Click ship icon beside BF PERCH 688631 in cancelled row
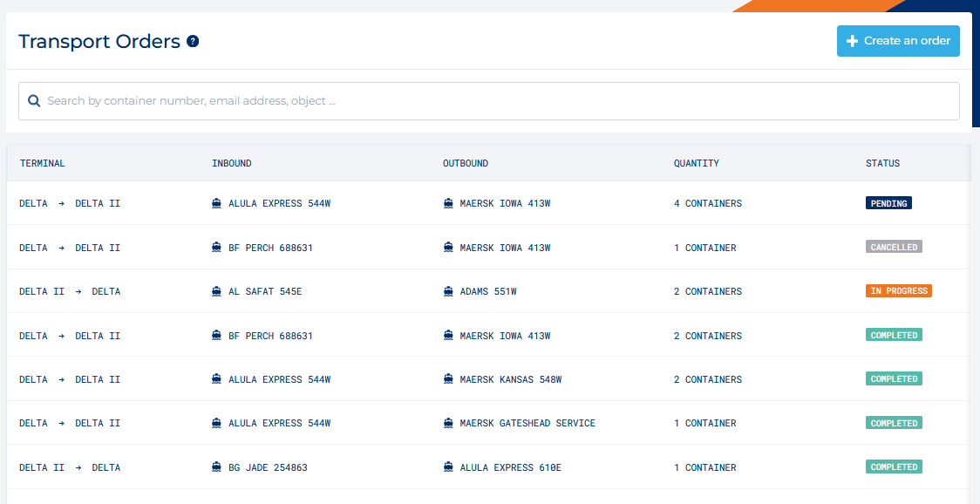 pos(217,248)
